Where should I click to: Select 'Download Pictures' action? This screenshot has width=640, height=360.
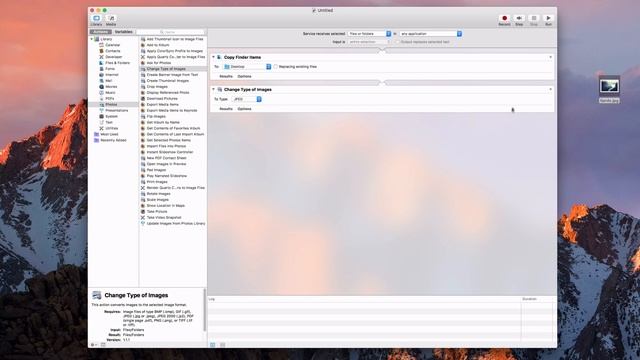click(x=162, y=98)
